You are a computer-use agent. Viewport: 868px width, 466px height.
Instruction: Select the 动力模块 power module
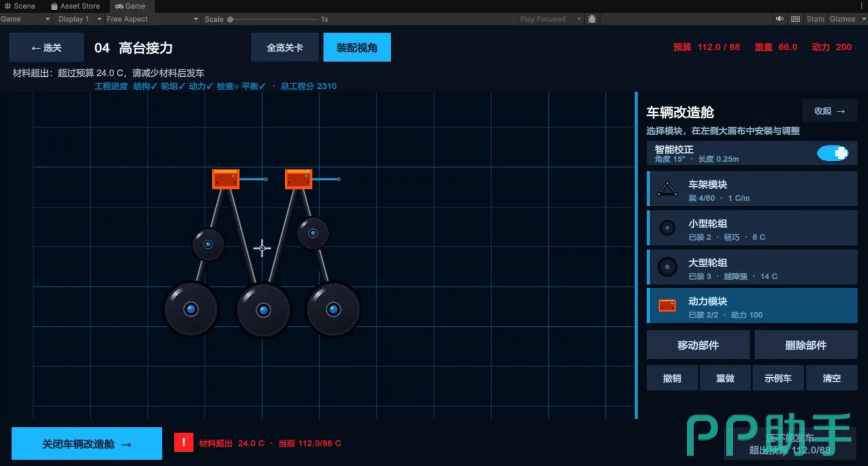(x=752, y=306)
